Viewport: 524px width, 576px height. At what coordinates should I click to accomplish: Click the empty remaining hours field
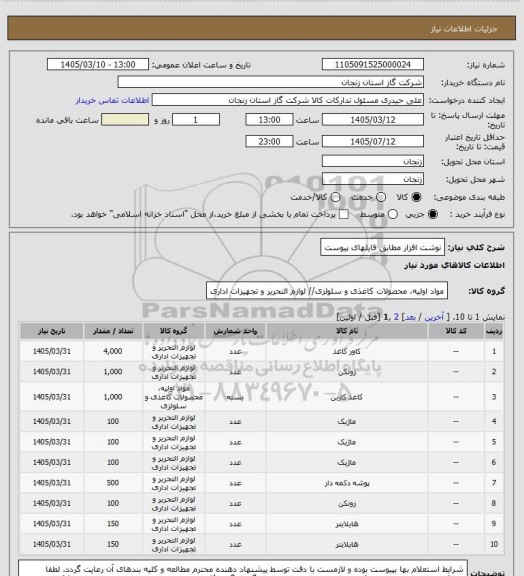tap(125, 120)
